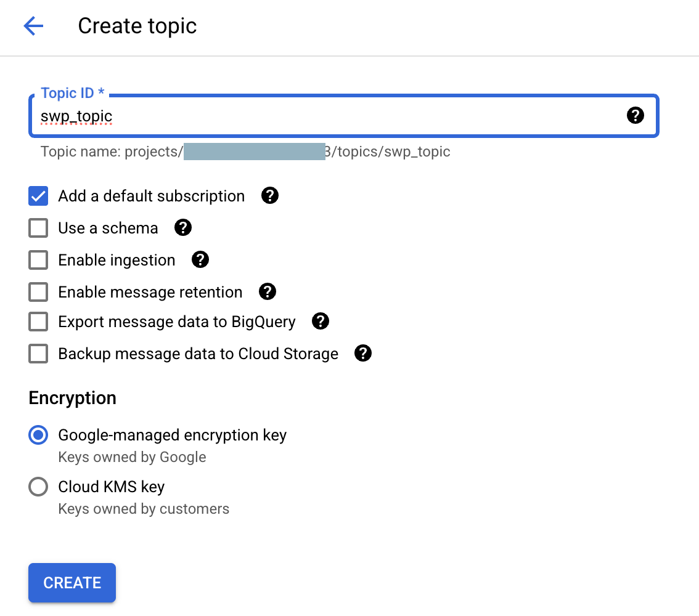
Task: Select Google-managed encryption key
Action: (38, 434)
